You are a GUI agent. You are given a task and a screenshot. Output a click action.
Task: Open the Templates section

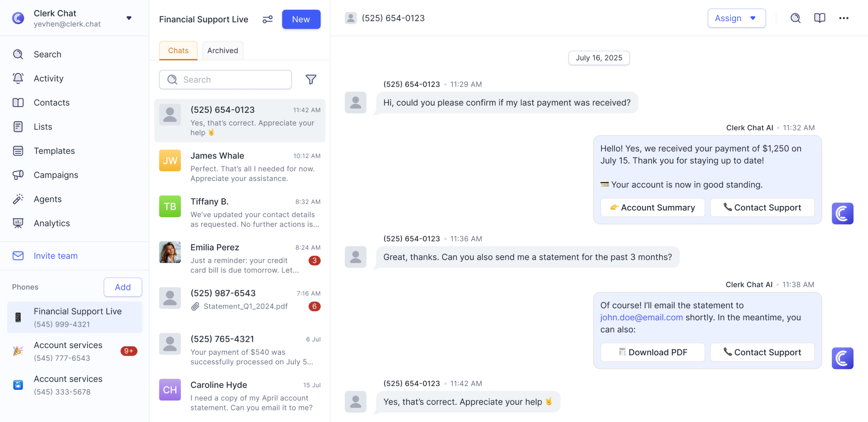click(x=54, y=151)
